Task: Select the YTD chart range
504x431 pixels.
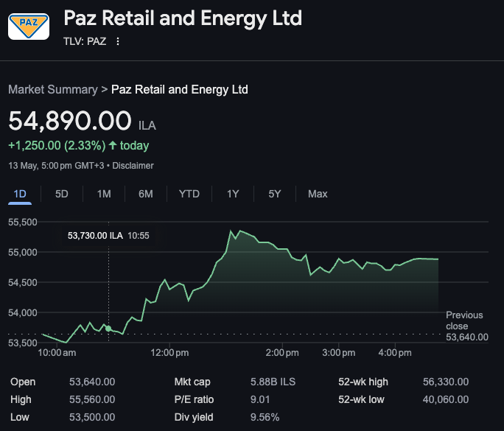Action: pos(189,194)
